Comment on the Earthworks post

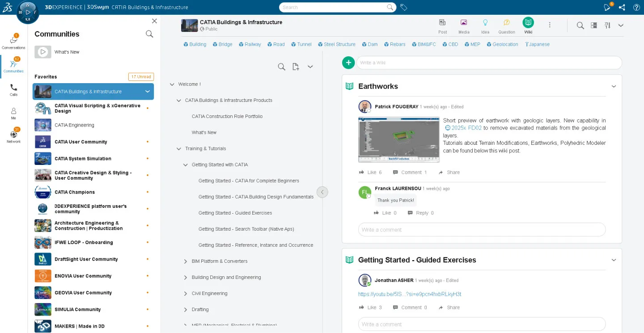tap(410, 173)
